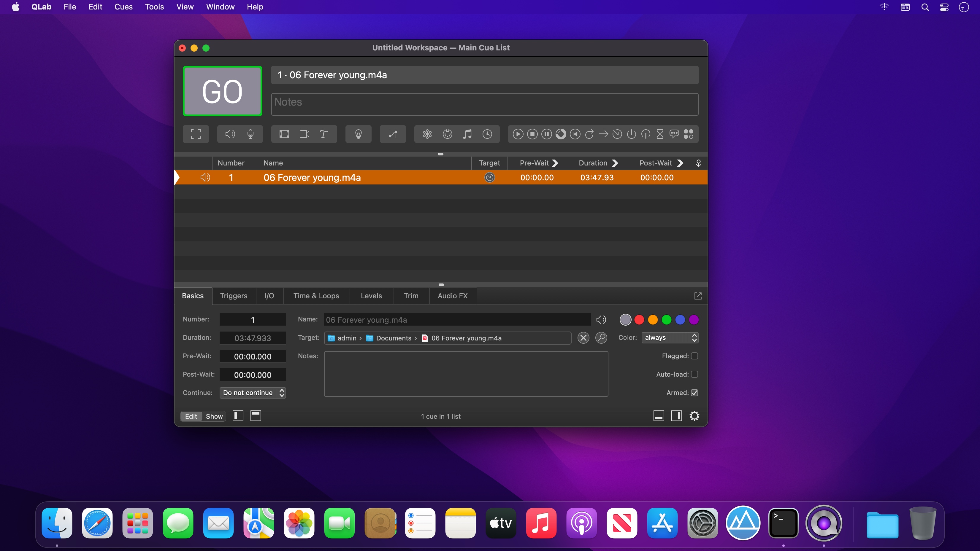Switch to the Time & Loops tab

point(316,296)
